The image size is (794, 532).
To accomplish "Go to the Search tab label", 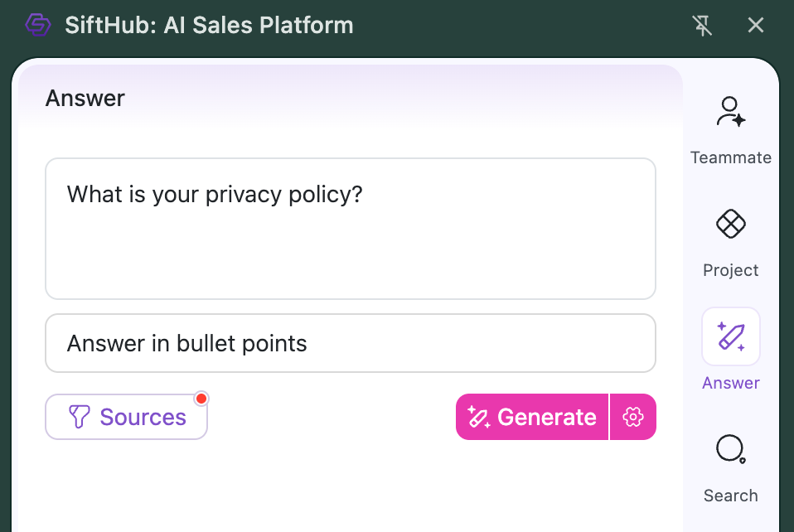I will coord(730,496).
